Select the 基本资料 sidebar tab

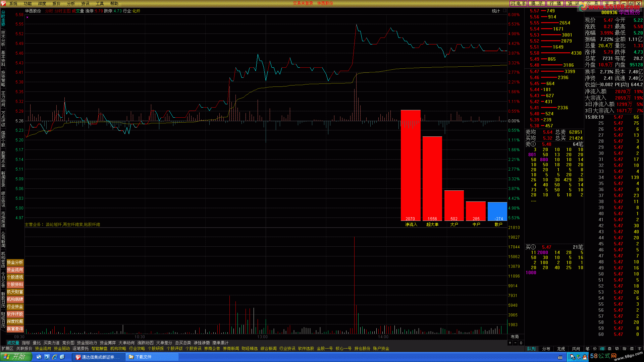click(3, 59)
